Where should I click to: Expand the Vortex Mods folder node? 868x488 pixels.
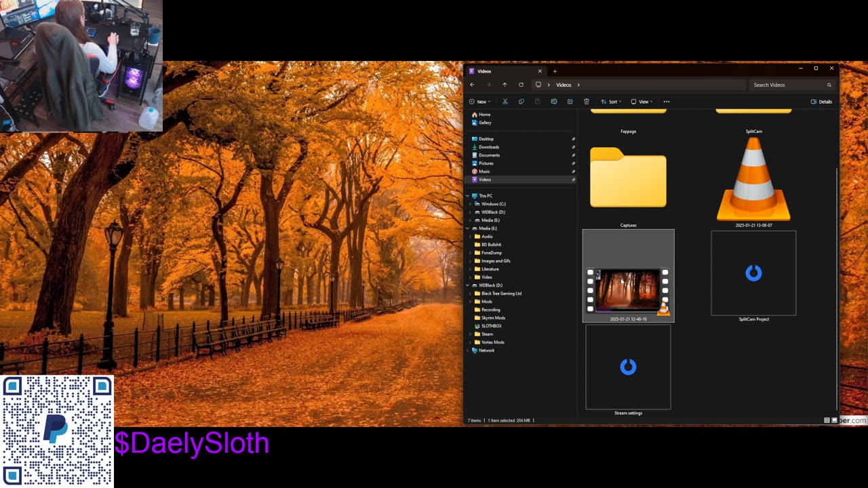point(471,342)
